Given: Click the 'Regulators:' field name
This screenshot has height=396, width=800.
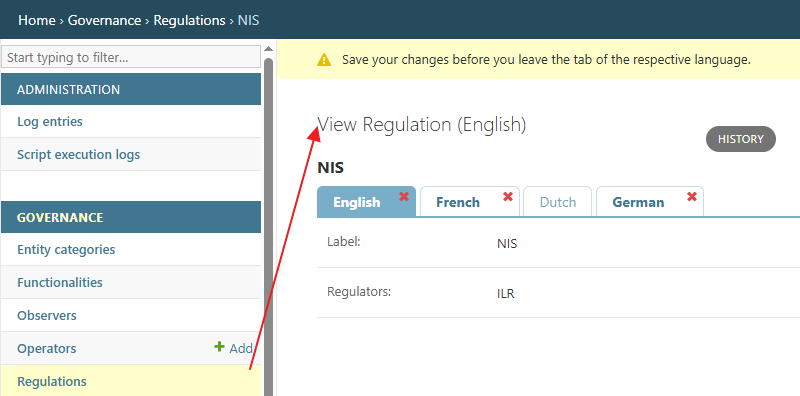Looking at the screenshot, I should tap(359, 292).
